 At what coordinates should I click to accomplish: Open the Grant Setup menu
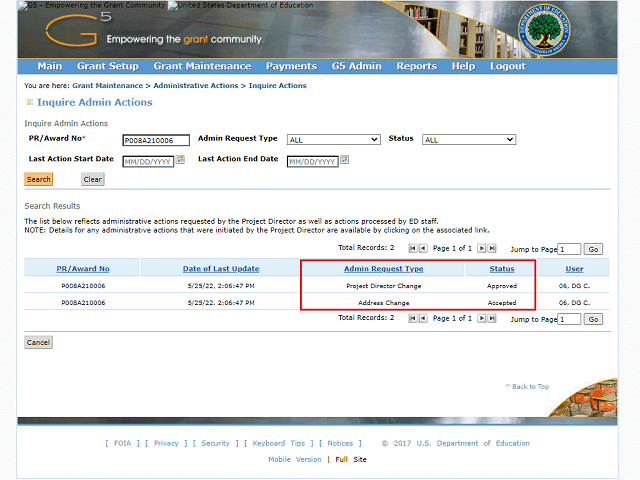[108, 66]
